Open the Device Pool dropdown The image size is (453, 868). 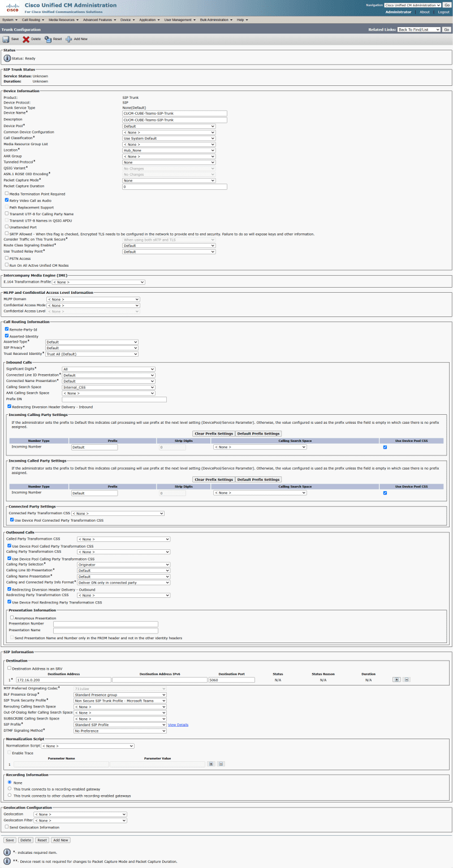(x=169, y=126)
